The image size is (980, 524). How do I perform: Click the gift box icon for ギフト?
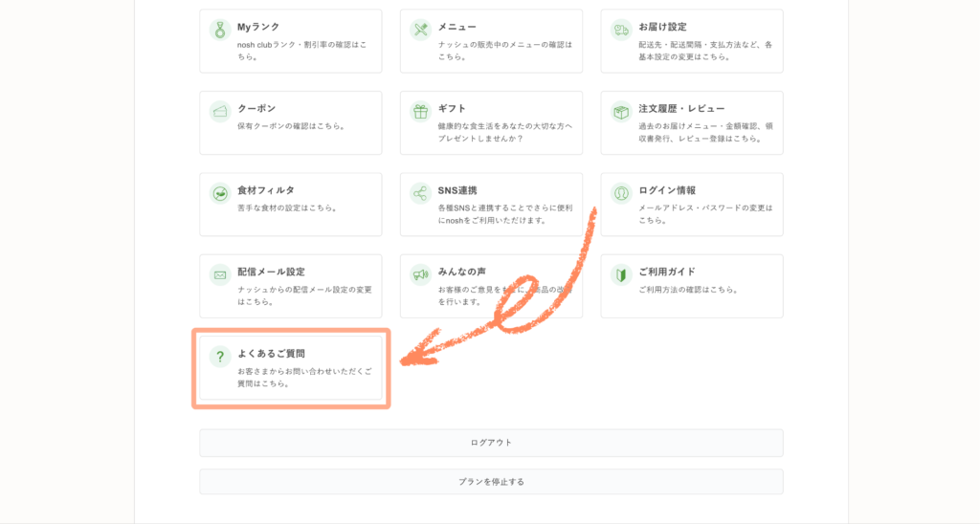tap(421, 112)
